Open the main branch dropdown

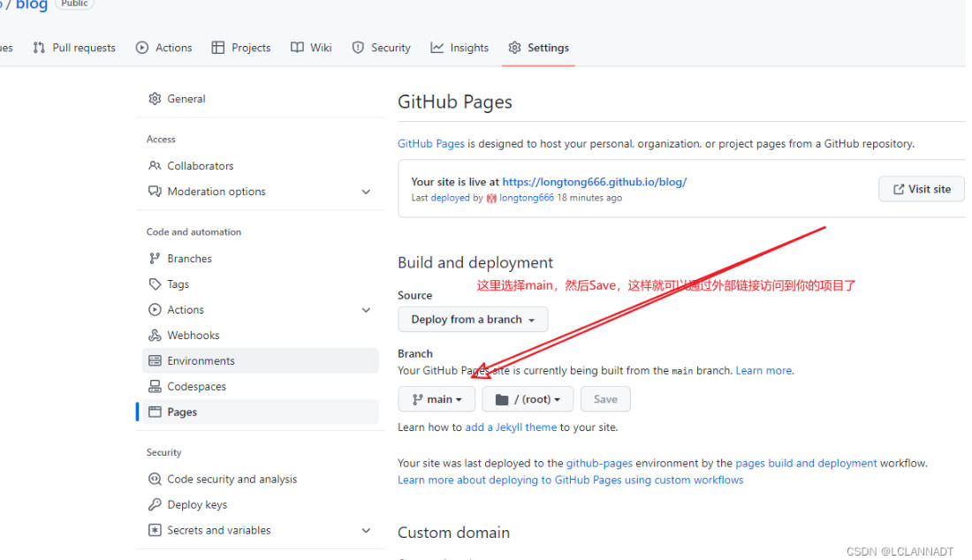tap(437, 399)
